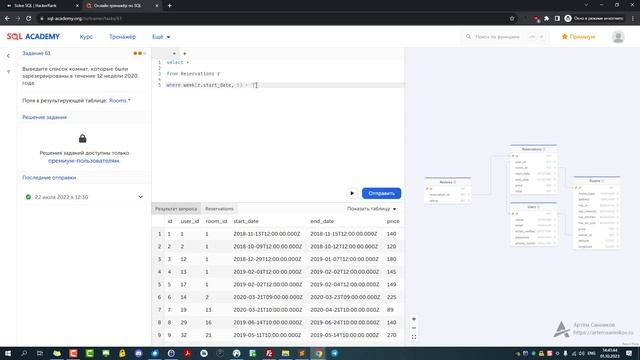Open the incognito window indicator
640x360 pixels.
click(x=594, y=18)
